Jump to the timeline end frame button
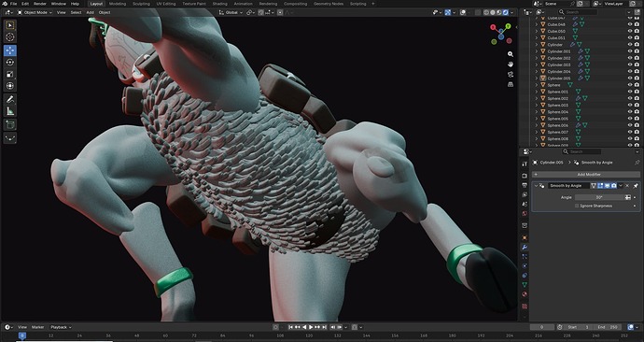Image resolution: width=644 pixels, height=342 pixels. (325, 327)
